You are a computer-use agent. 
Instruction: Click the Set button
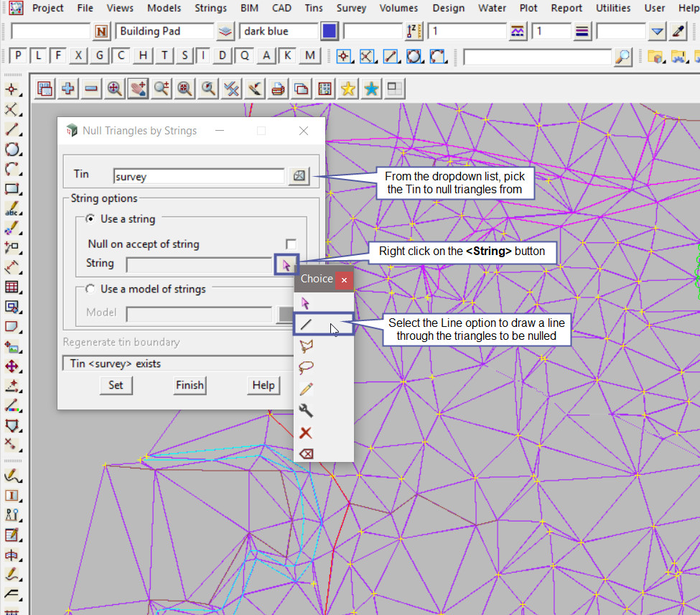click(x=116, y=385)
